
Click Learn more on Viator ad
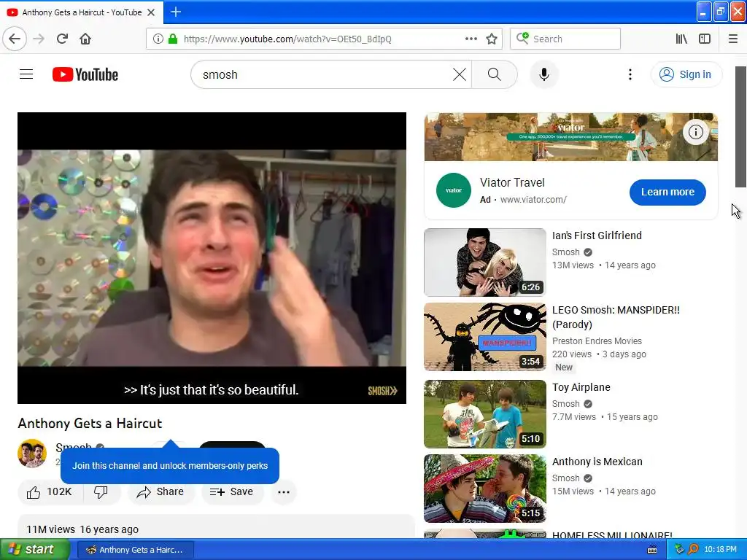667,192
